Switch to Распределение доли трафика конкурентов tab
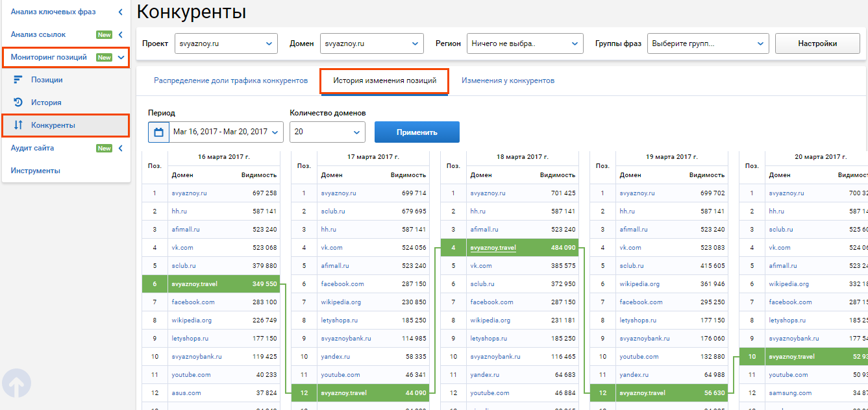 tap(230, 81)
